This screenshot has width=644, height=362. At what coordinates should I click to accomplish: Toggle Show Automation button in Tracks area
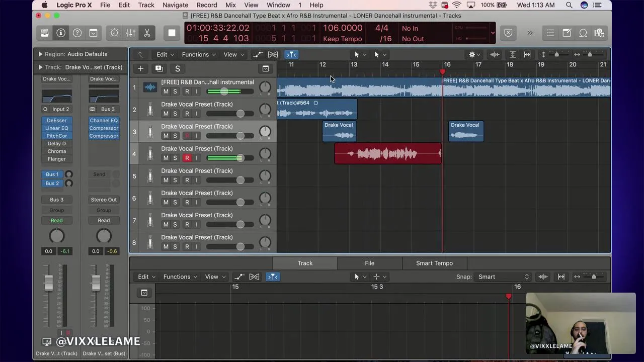click(x=258, y=54)
